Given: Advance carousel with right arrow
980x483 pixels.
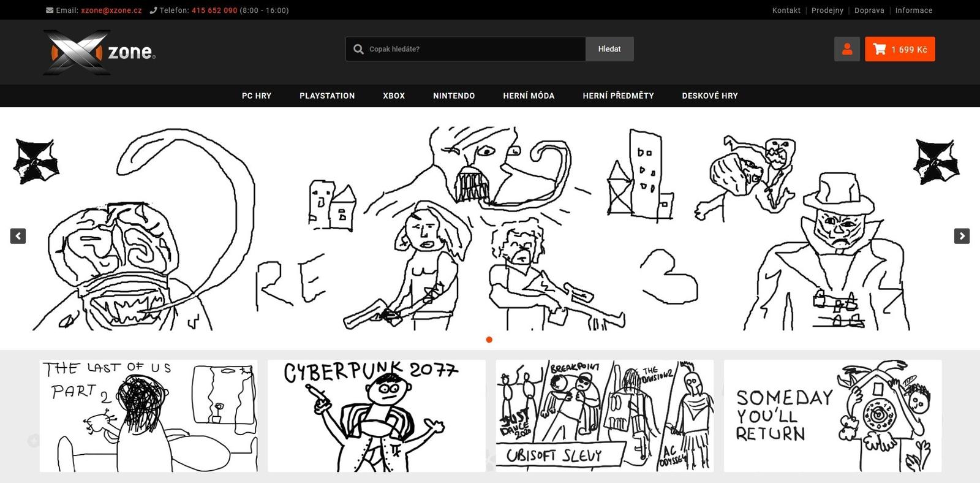Looking at the screenshot, I should tap(962, 236).
